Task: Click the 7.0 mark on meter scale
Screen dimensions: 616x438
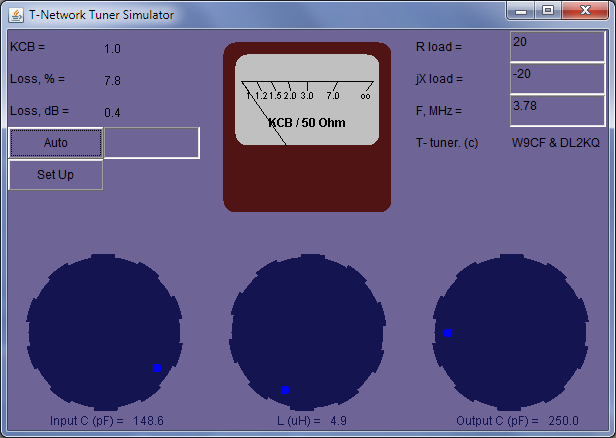Action: click(x=333, y=95)
